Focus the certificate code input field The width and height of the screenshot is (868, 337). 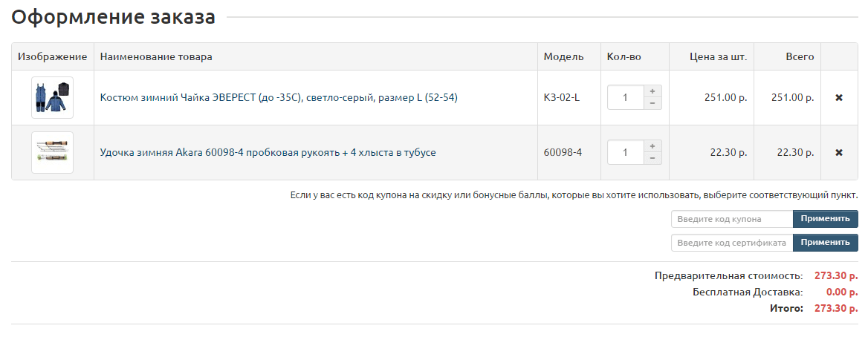click(x=732, y=243)
